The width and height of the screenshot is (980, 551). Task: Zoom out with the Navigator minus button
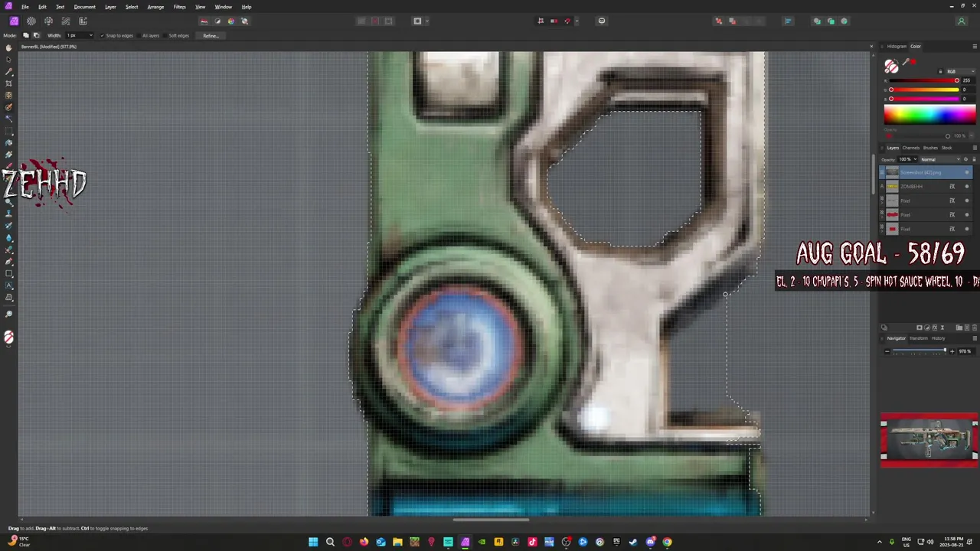pos(887,351)
